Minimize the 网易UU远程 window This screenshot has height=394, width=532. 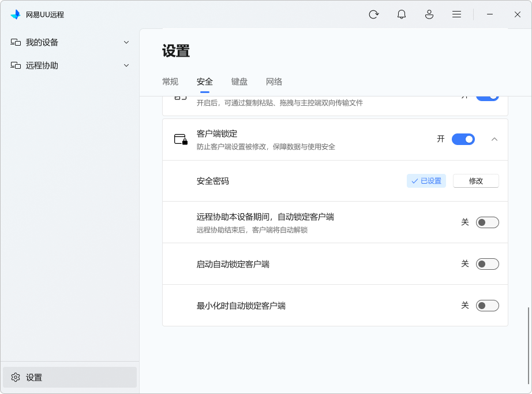(490, 14)
